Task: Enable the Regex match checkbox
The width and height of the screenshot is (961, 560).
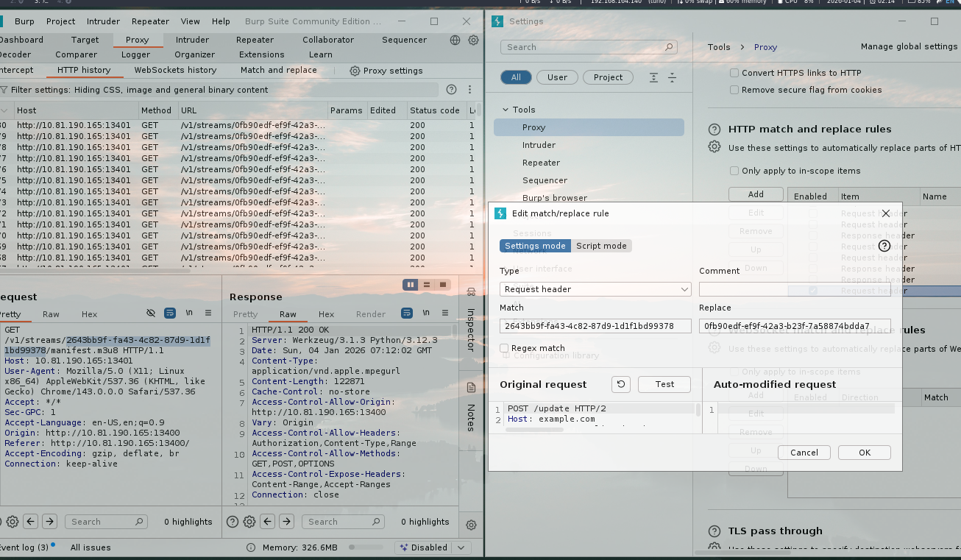Action: 505,348
